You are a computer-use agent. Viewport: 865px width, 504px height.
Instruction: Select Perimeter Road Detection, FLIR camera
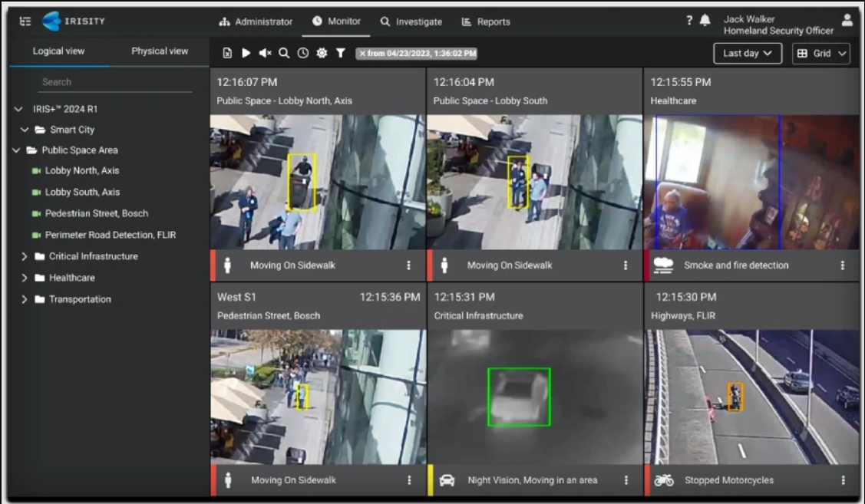pos(111,235)
